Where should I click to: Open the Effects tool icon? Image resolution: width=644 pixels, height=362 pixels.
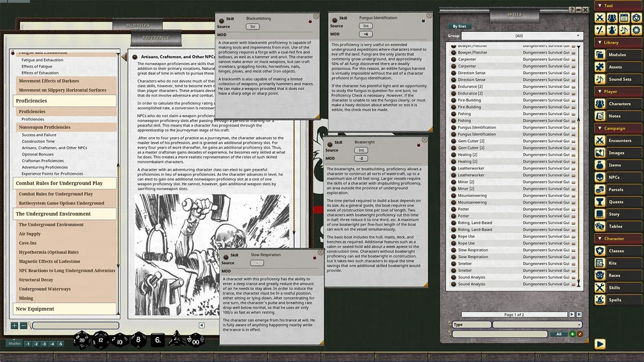pos(612,30)
